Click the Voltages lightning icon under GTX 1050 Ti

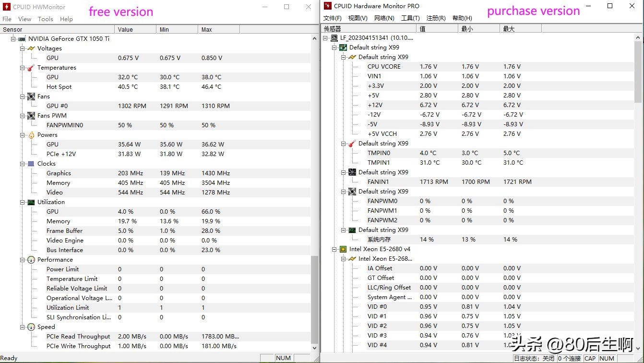[30, 48]
